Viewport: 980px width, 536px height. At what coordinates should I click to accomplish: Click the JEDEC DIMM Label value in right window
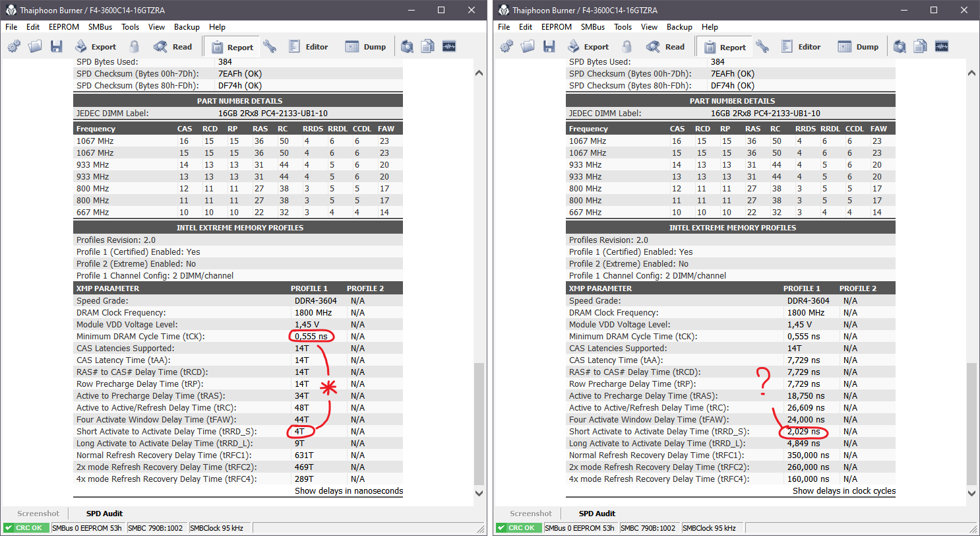coord(765,114)
